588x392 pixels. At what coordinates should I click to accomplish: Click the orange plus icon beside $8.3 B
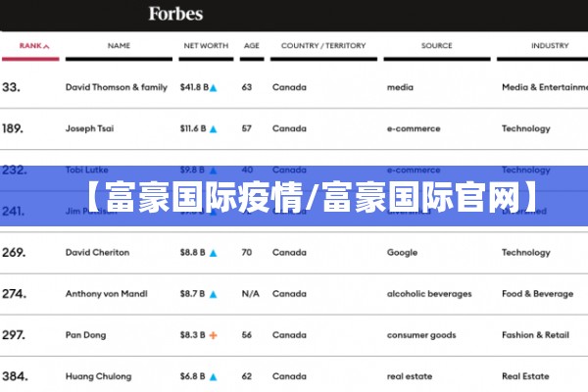(x=213, y=335)
